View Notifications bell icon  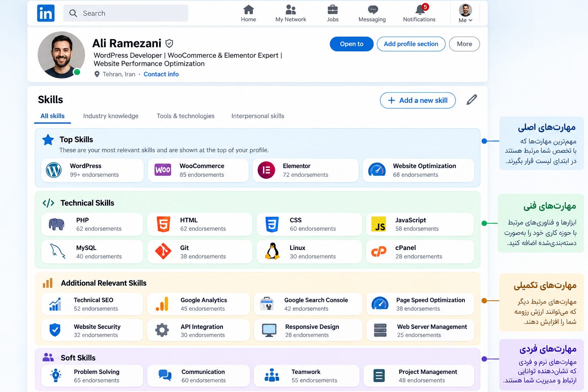(x=420, y=10)
